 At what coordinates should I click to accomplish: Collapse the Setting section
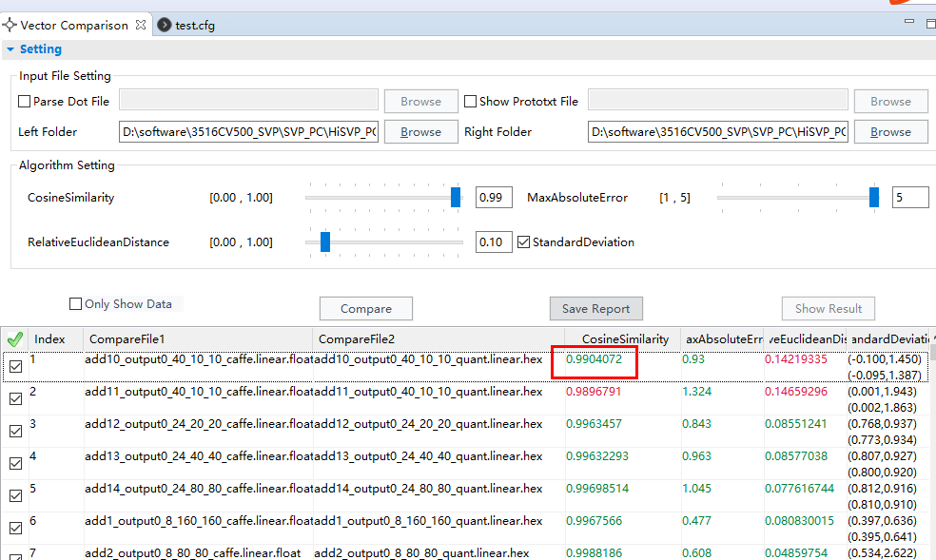(x=10, y=49)
